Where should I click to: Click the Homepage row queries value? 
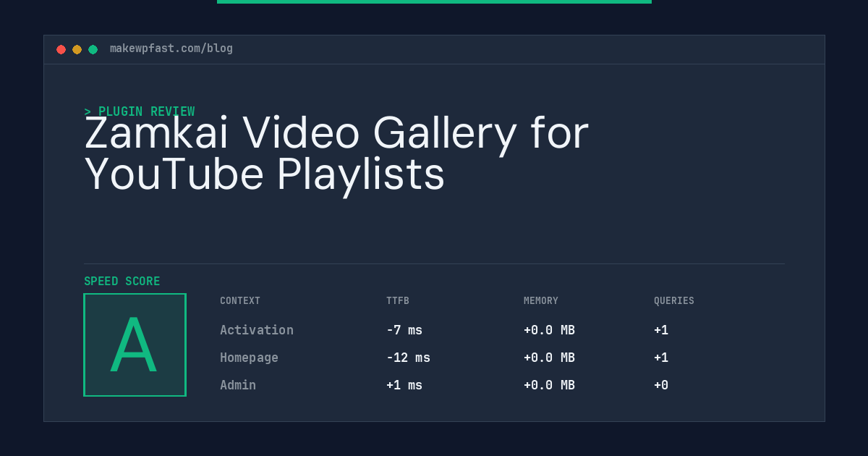pos(661,358)
